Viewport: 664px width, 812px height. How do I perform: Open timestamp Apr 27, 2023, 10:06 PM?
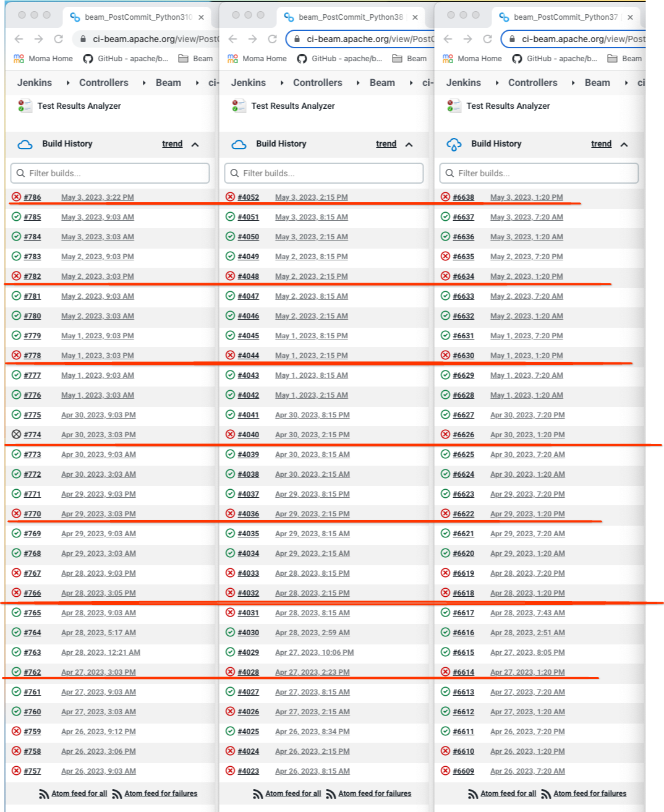315,652
